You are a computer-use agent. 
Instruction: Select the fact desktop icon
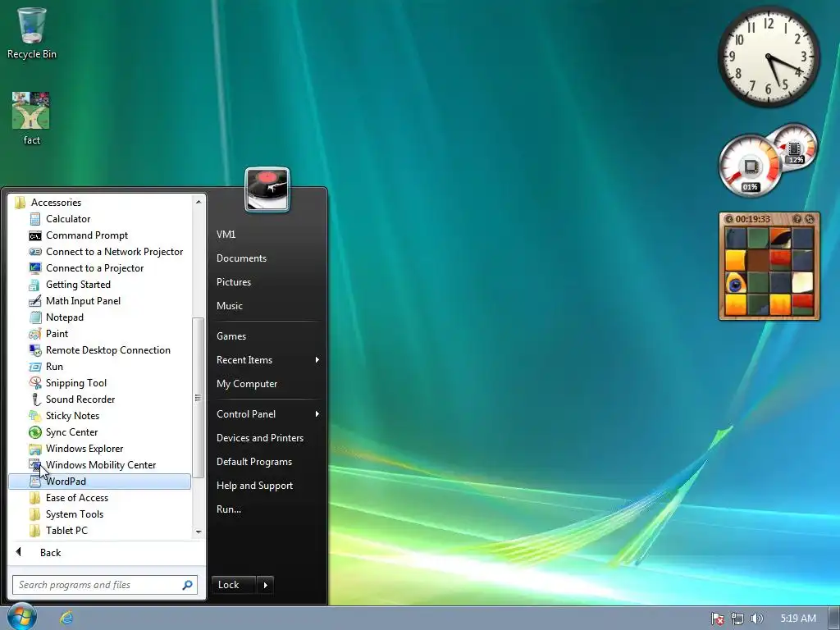[x=31, y=111]
